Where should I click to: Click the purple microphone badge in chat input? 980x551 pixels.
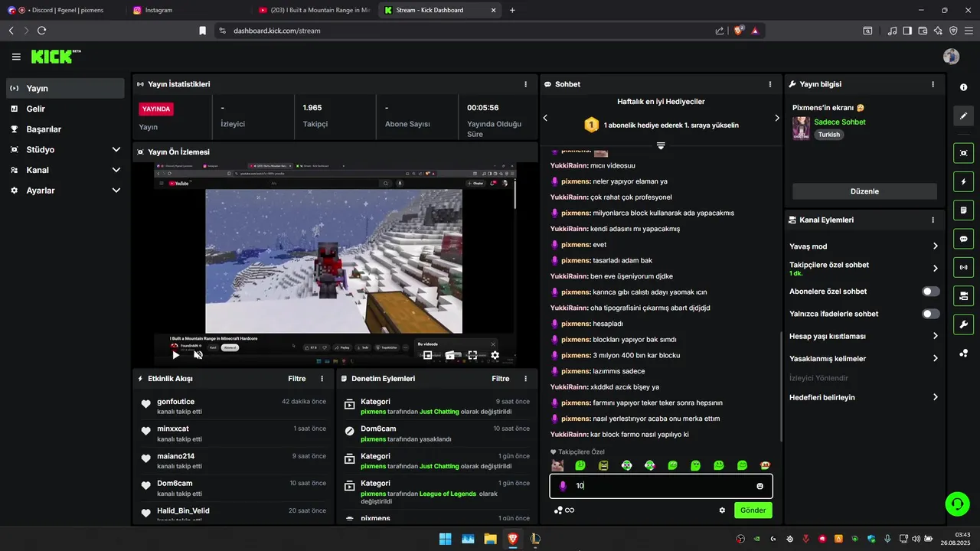click(563, 486)
